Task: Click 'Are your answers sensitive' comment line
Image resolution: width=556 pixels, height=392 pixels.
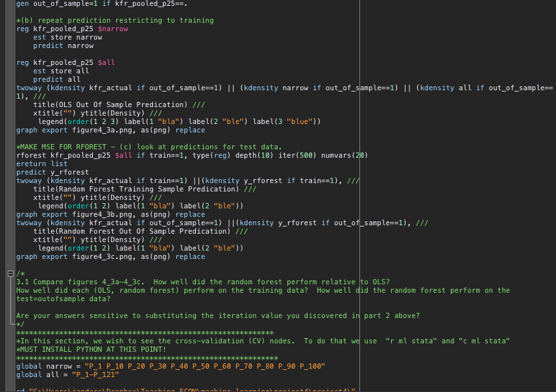Action: 218,315
